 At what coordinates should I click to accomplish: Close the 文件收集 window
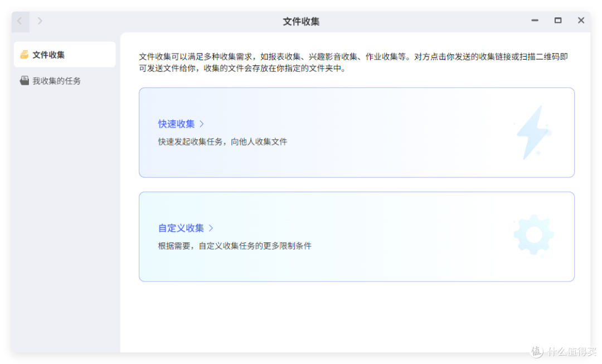[581, 21]
